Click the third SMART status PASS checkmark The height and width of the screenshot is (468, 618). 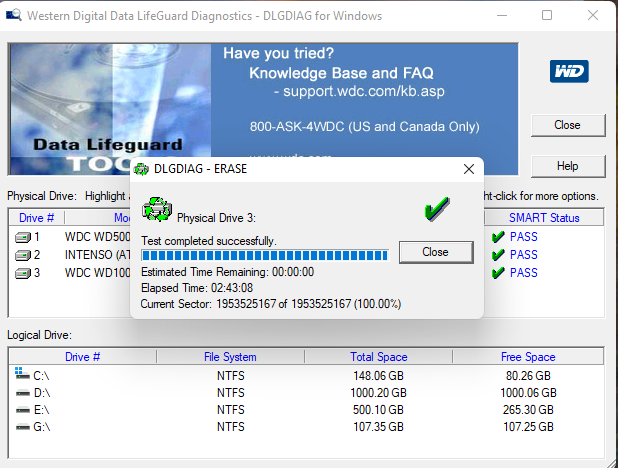pyautogui.click(x=498, y=272)
